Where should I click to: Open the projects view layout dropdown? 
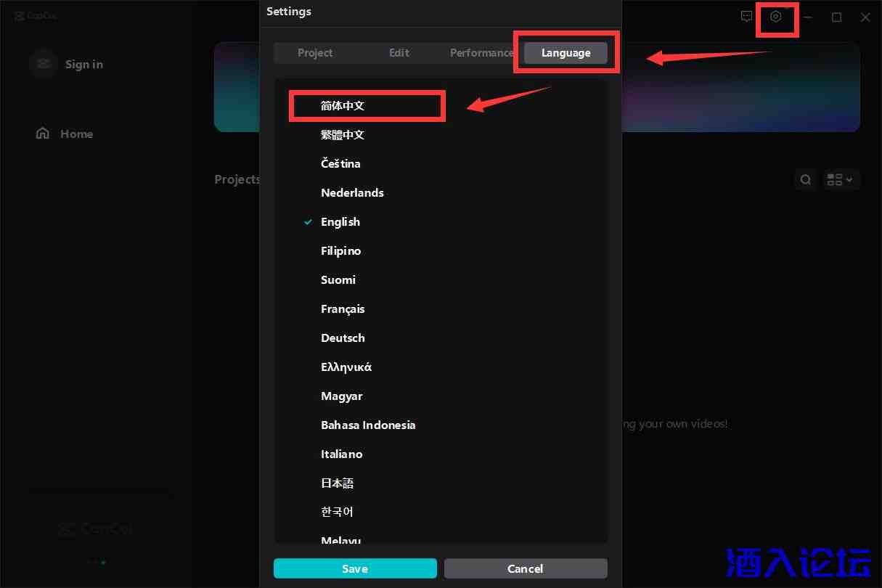click(840, 179)
